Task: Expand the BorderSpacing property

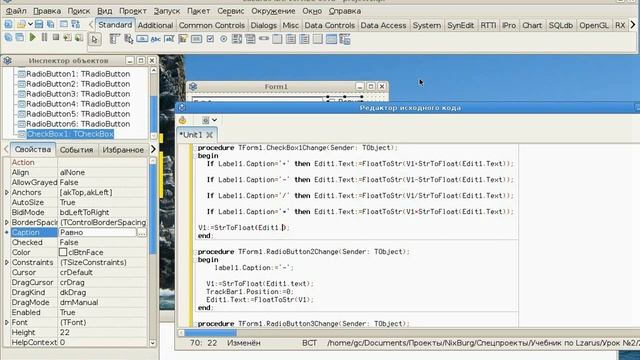Action: pos(7,222)
